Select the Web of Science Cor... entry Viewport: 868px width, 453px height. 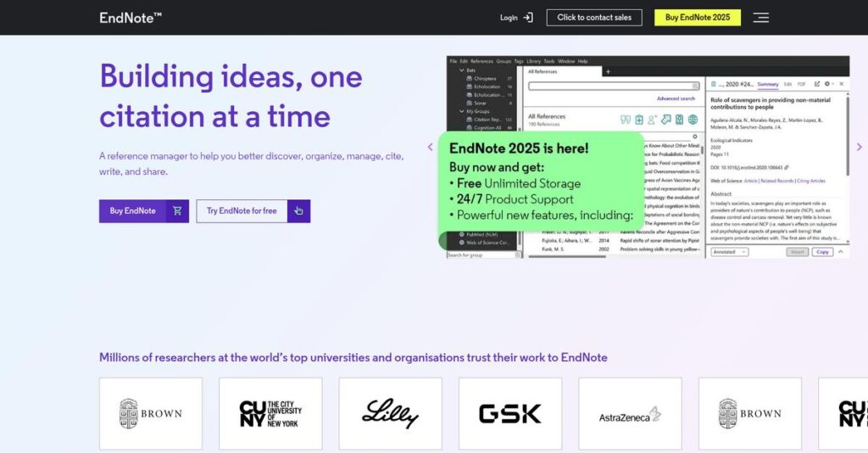[x=486, y=243]
